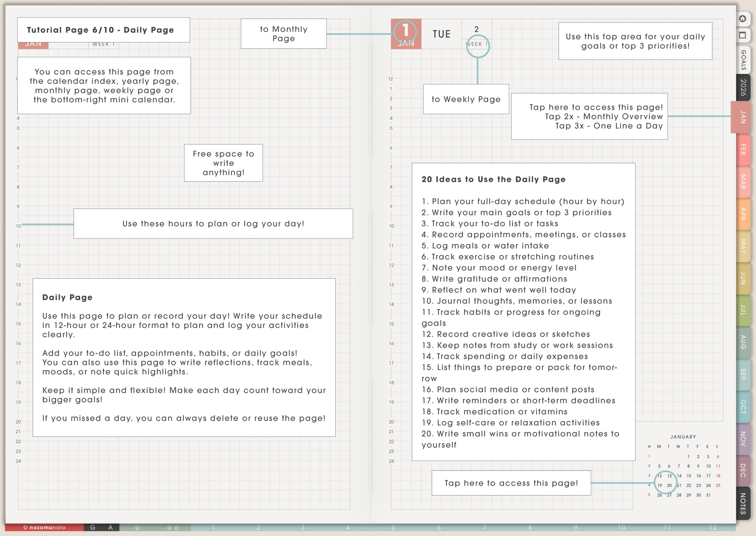The height and width of the screenshot is (536, 756).
Task: Jump to month 12 in bottom strip
Action: pyautogui.click(x=713, y=527)
